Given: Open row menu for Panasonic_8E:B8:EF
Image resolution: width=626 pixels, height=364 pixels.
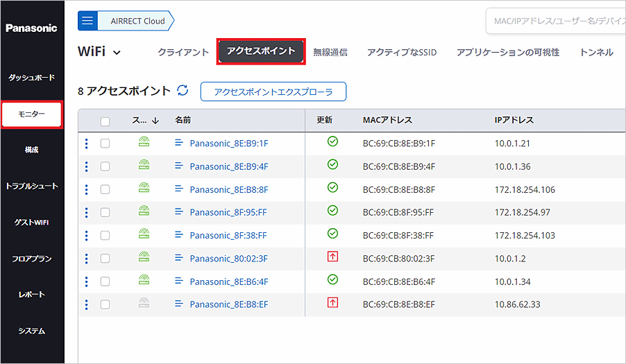Looking at the screenshot, I should tap(87, 304).
